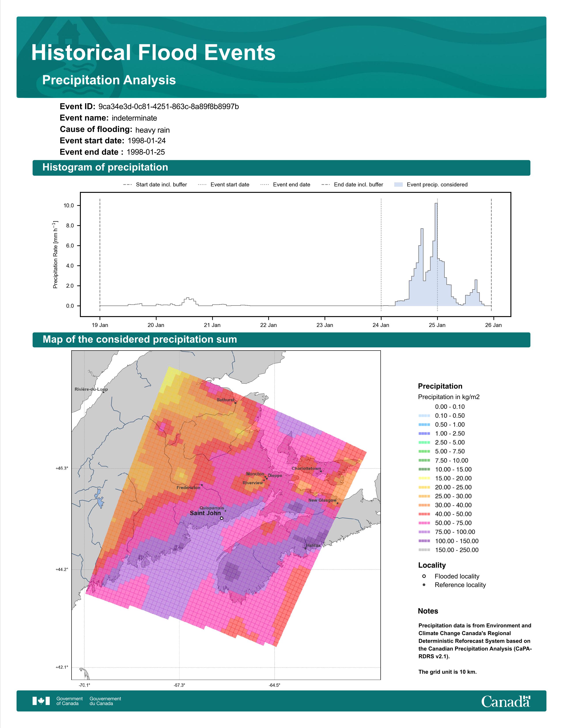
Task: Click the 25 Jan tick label on x-axis
Action: [x=437, y=325]
